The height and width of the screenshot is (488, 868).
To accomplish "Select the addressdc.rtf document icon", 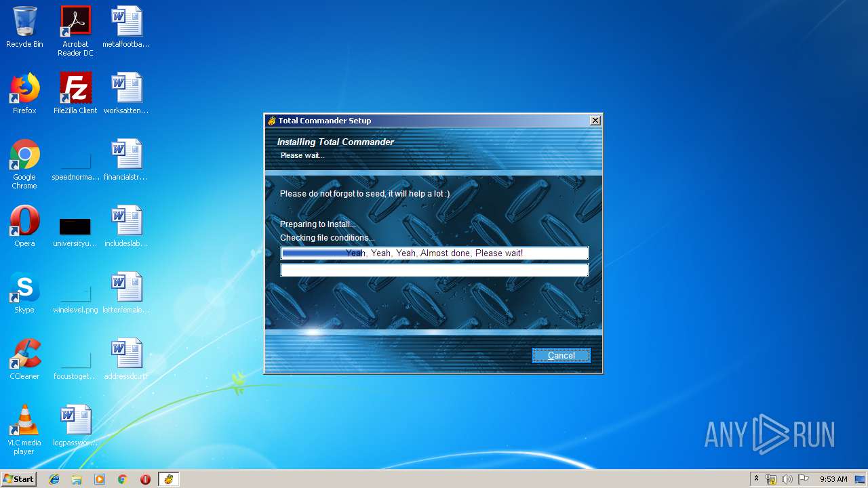I will (126, 360).
